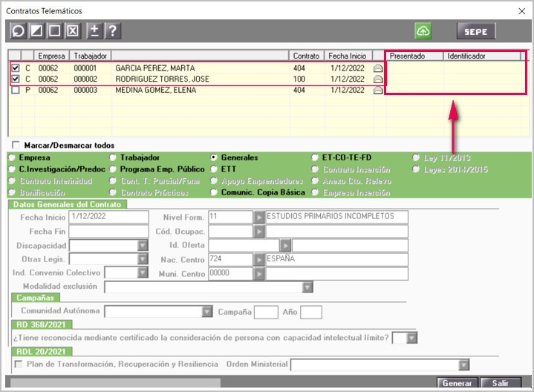Focus the Muni. Centro code field
This screenshot has height=392, width=534.
(x=230, y=274)
